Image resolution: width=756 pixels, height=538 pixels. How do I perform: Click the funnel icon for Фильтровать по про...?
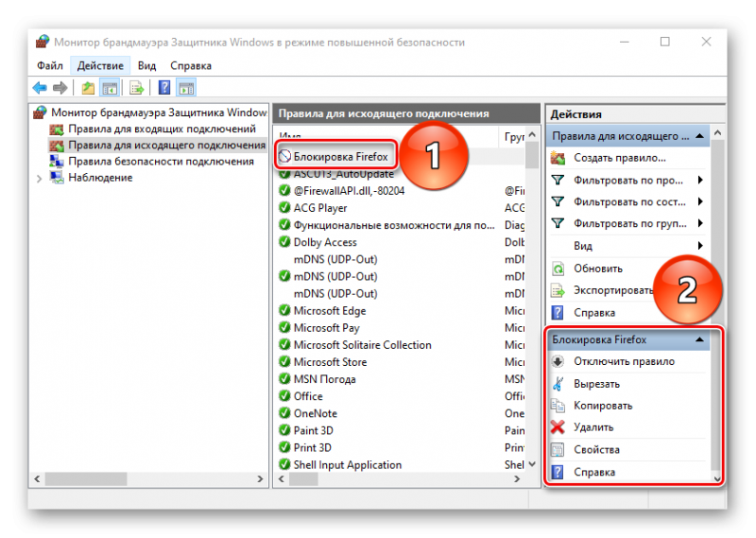click(x=558, y=180)
